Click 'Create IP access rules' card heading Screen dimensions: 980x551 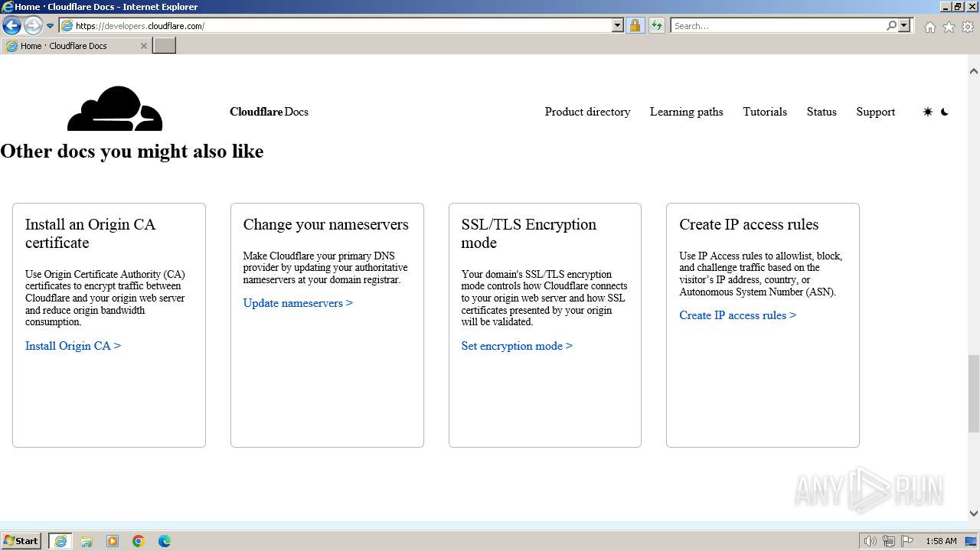pos(749,224)
